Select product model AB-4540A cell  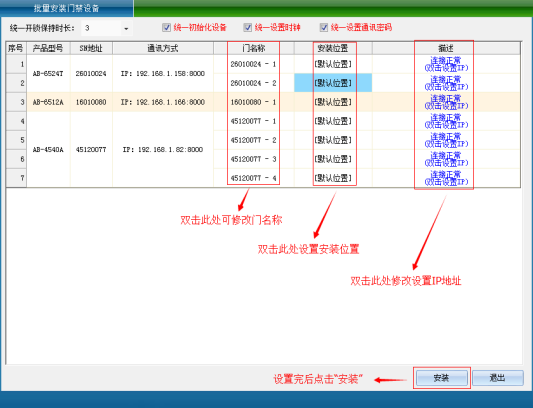coord(48,150)
